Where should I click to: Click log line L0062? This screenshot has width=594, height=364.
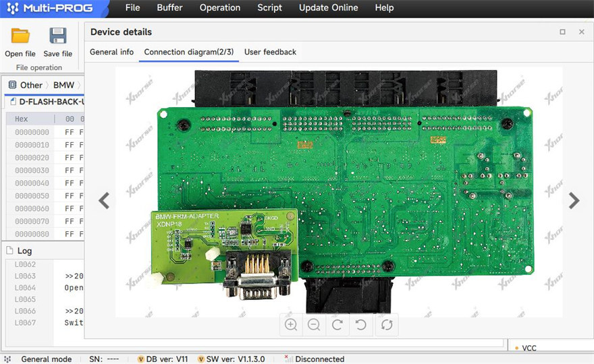(25, 264)
